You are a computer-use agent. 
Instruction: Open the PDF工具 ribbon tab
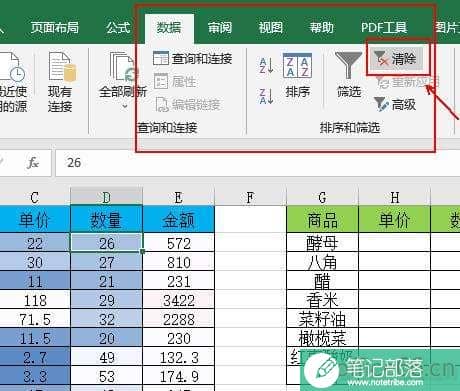pos(384,28)
